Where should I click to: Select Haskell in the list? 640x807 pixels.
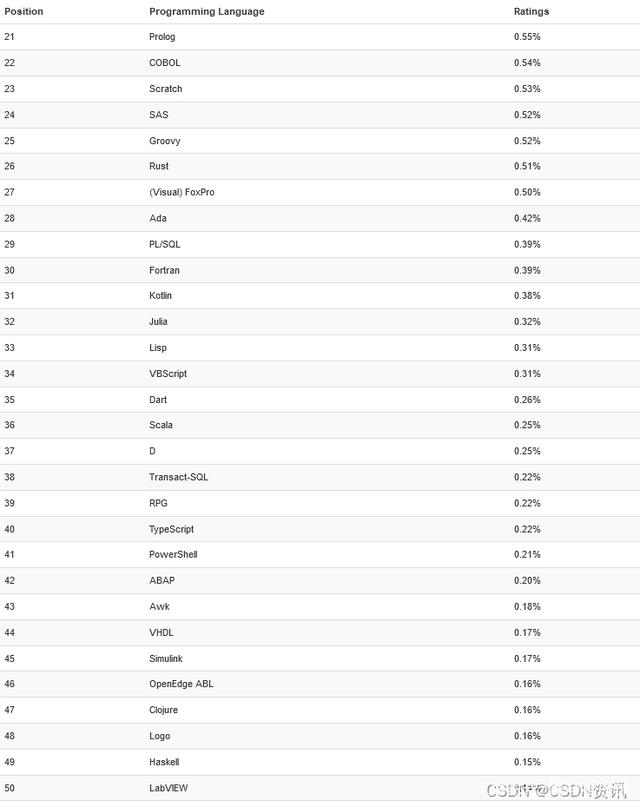[x=164, y=762]
